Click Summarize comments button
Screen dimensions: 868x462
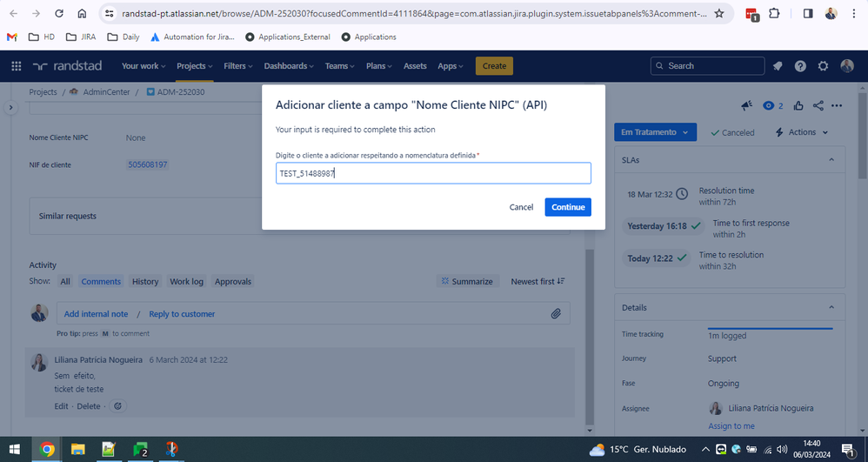(467, 281)
